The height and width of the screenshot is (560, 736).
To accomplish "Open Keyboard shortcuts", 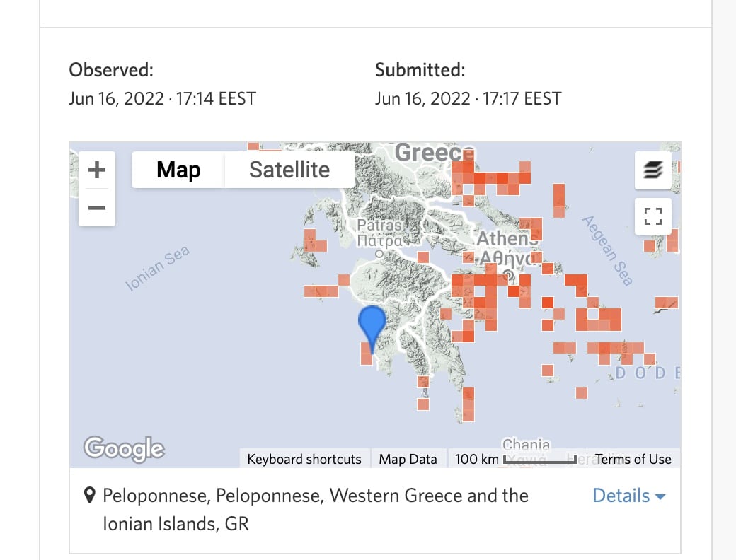I will coord(304,459).
